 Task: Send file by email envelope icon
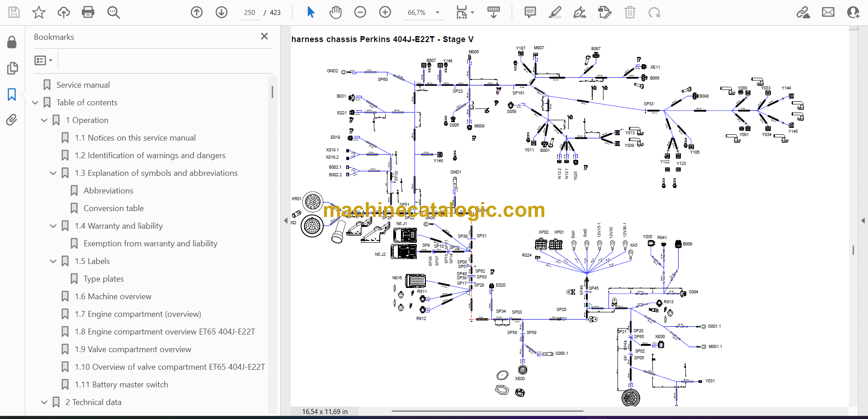(828, 12)
